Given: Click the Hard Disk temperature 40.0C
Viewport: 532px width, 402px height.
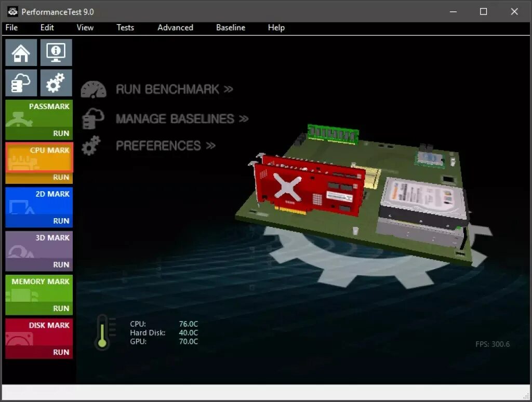Looking at the screenshot, I should tap(188, 333).
